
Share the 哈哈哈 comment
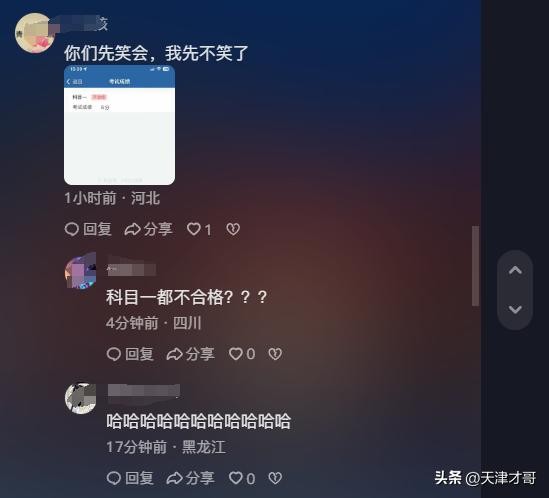click(x=190, y=478)
